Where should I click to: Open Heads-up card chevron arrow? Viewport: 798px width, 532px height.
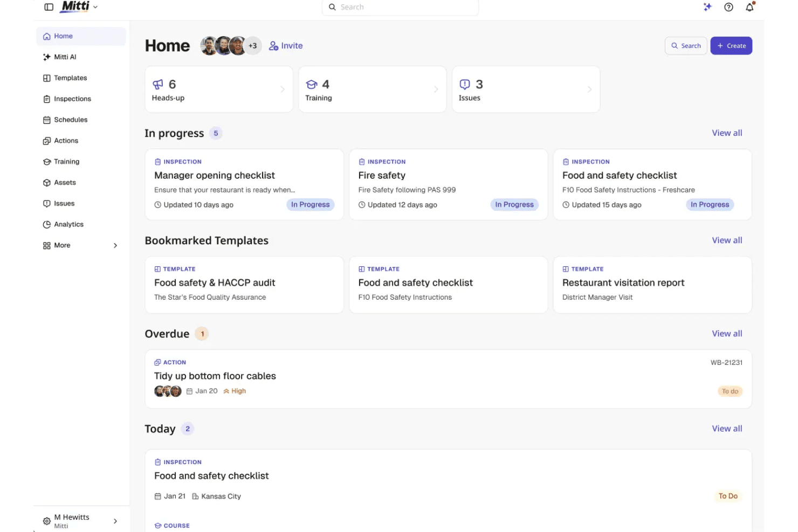(283, 89)
